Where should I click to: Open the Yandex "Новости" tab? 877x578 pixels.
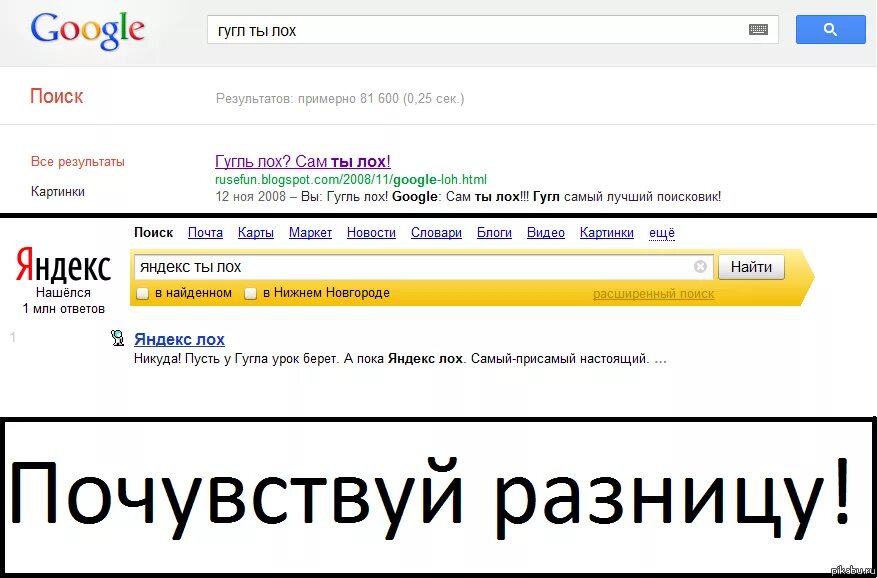371,233
